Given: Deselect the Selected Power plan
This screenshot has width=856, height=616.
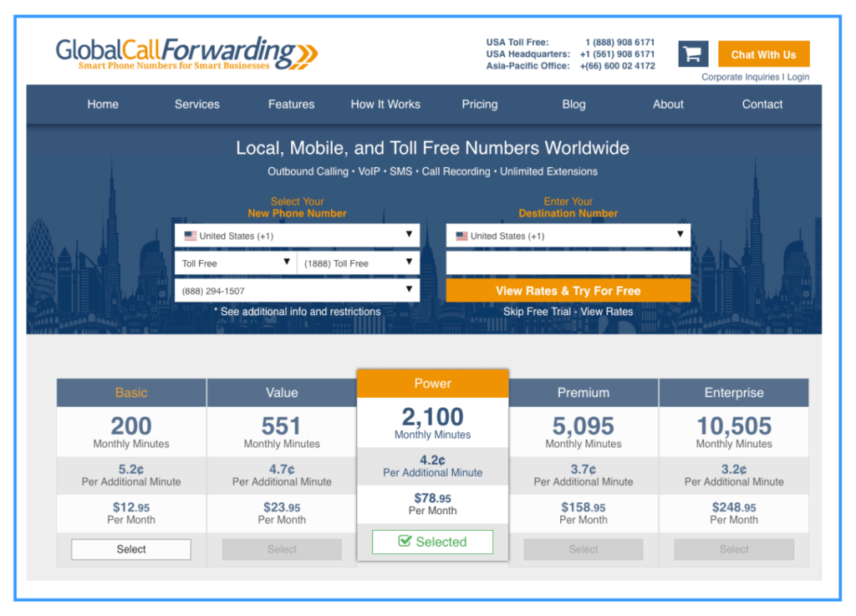Looking at the screenshot, I should (x=432, y=542).
